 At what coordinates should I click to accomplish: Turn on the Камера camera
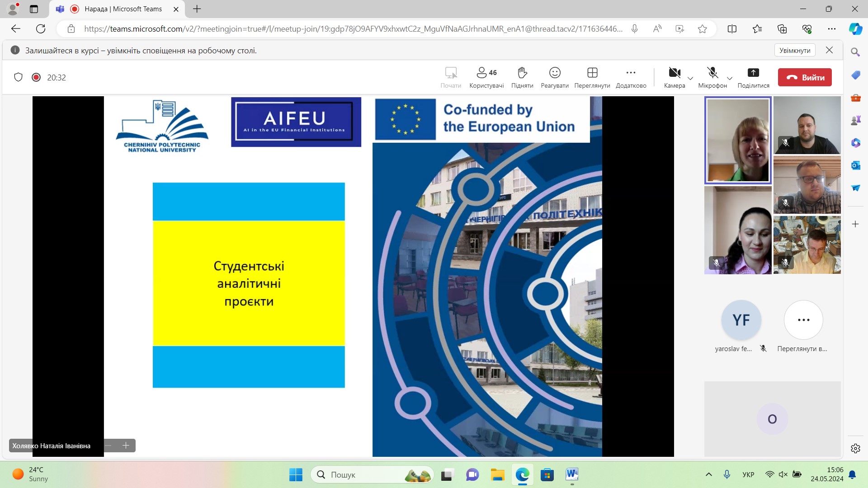[674, 73]
